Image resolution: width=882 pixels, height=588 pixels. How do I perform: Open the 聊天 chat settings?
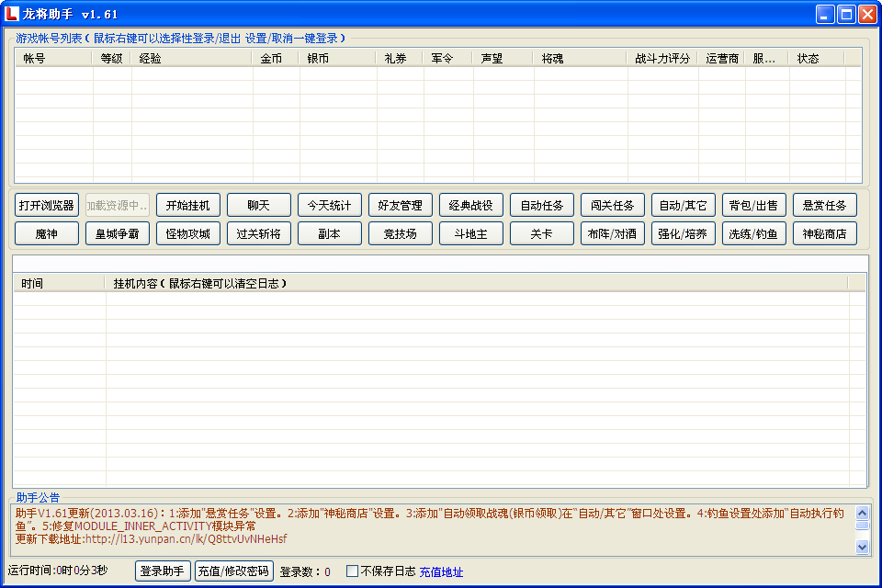(x=258, y=205)
